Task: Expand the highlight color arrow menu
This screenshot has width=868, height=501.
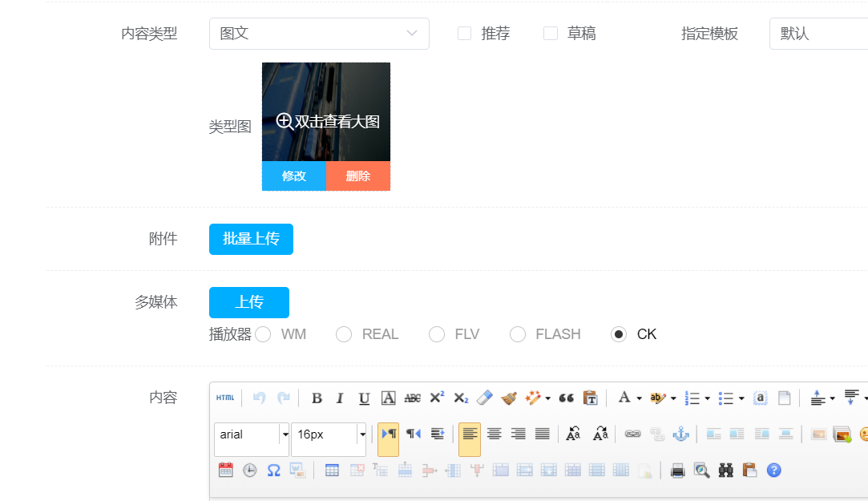Action: pyautogui.click(x=673, y=398)
